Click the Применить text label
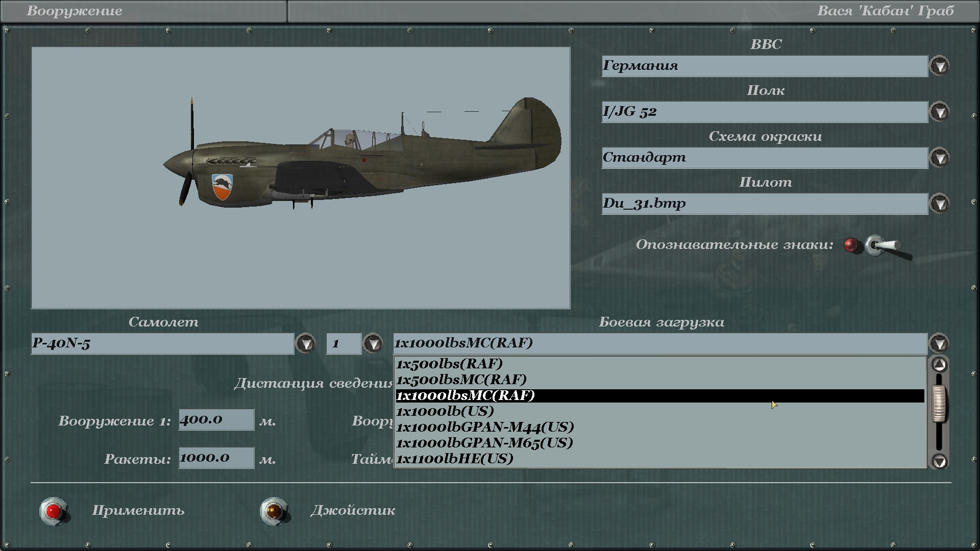This screenshot has width=980, height=551. click(138, 511)
